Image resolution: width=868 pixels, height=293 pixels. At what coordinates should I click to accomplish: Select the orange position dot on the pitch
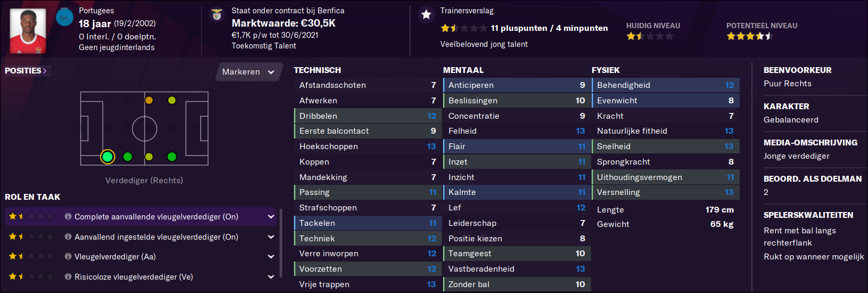[149, 100]
